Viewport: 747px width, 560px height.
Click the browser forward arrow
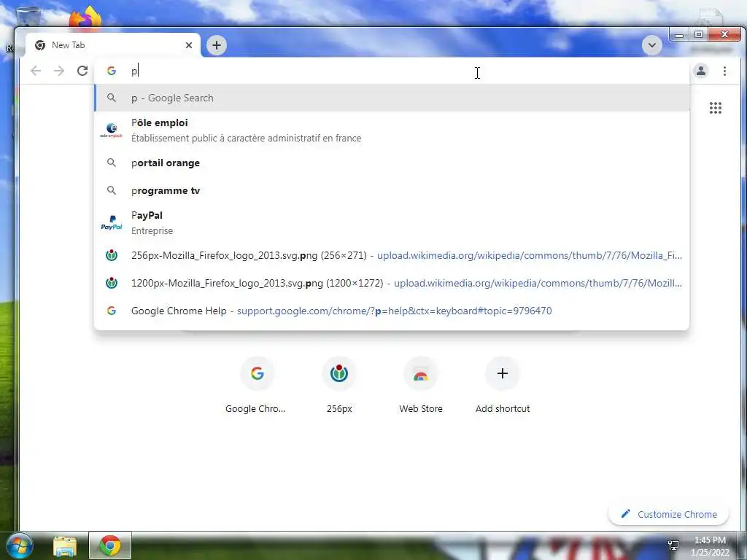(59, 71)
